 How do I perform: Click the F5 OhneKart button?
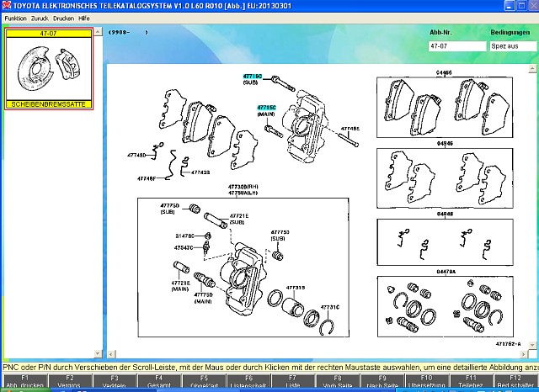(x=204, y=381)
